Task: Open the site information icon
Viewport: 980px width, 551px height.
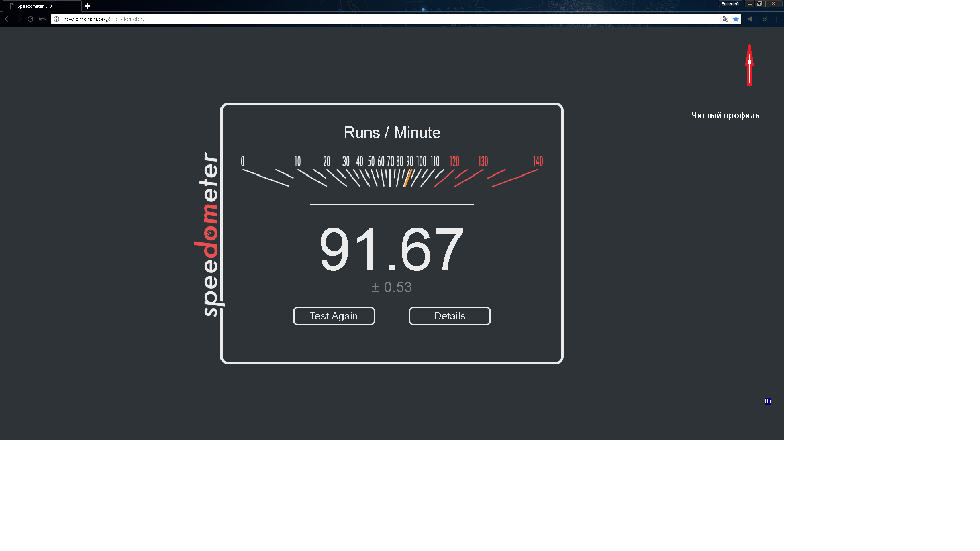Action: click(56, 19)
